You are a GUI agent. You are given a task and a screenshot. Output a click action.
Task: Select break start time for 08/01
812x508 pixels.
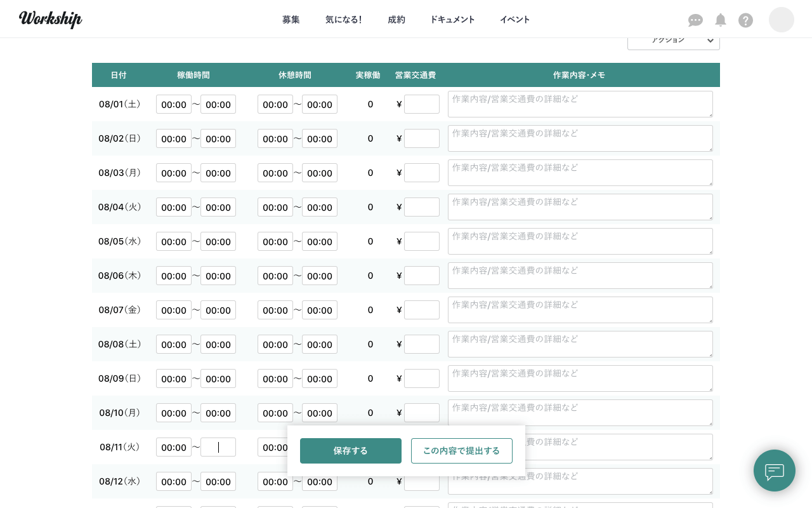[x=275, y=104]
